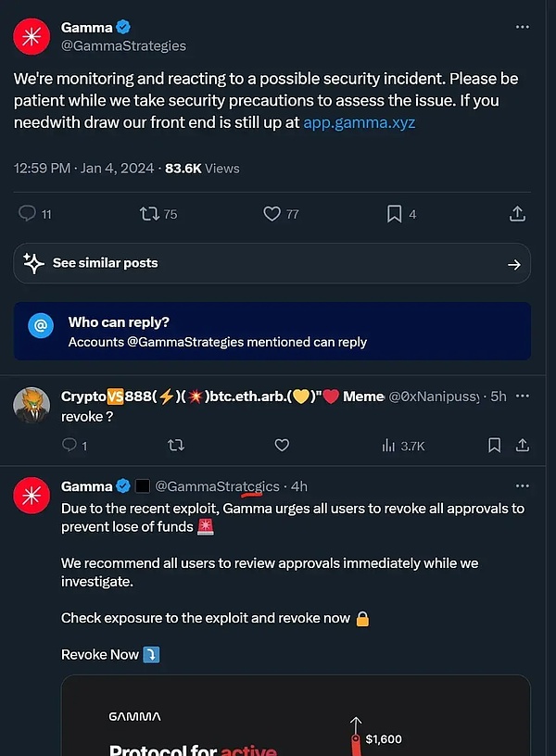Reply to the 'revoke ?' comment
This screenshot has height=756, width=556.
click(69, 446)
